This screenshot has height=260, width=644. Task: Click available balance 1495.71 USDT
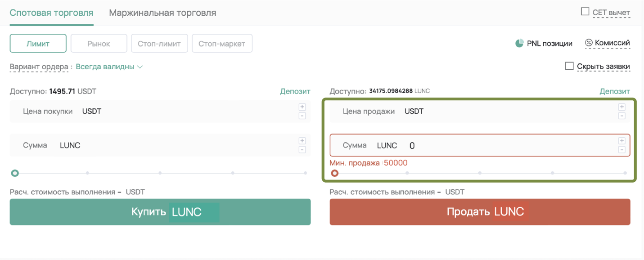(x=73, y=91)
